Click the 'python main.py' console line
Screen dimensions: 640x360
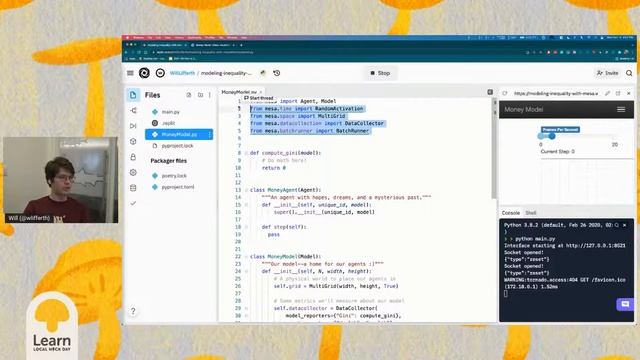click(x=535, y=239)
